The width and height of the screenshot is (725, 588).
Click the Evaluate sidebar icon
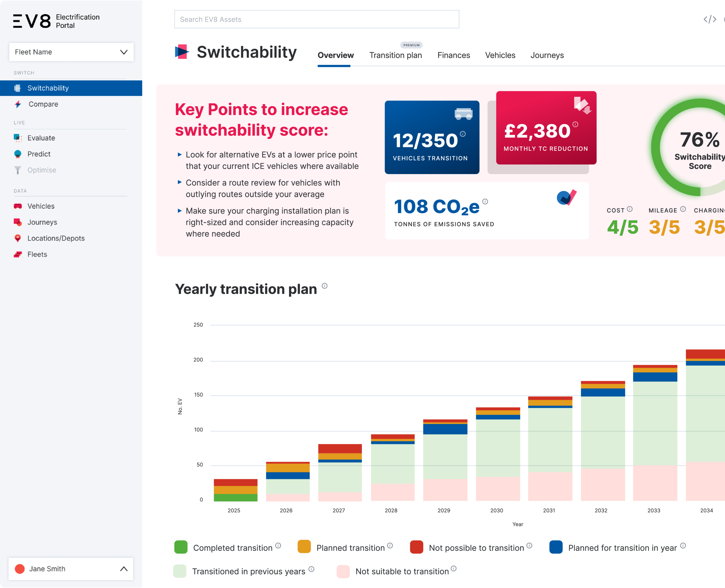(18, 138)
